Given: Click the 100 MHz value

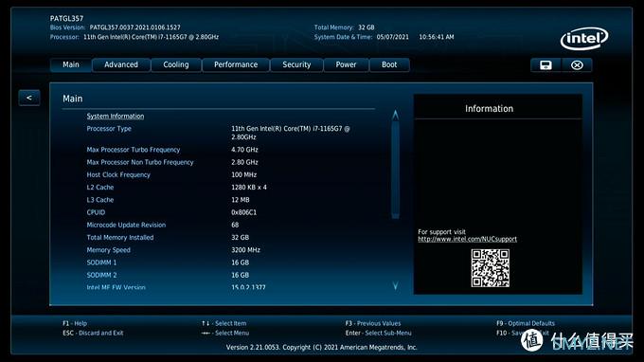Looking at the screenshot, I should pyautogui.click(x=244, y=174).
